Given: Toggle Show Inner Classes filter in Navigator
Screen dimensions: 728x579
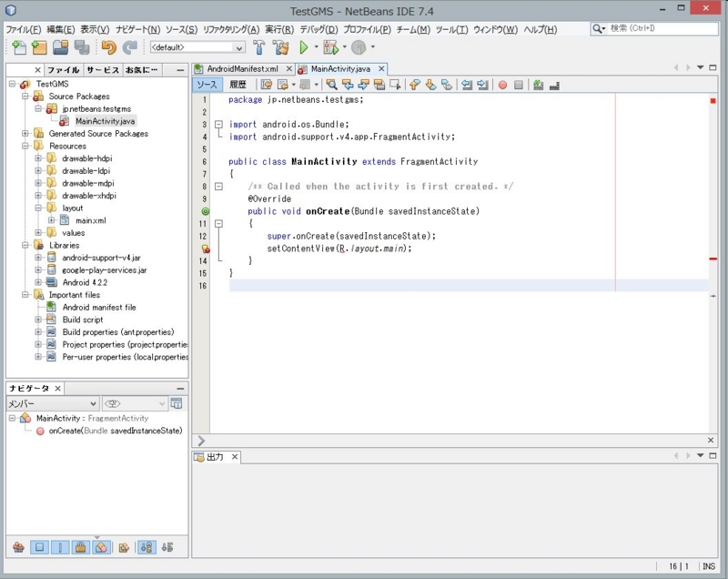Looking at the screenshot, I should pos(101,547).
